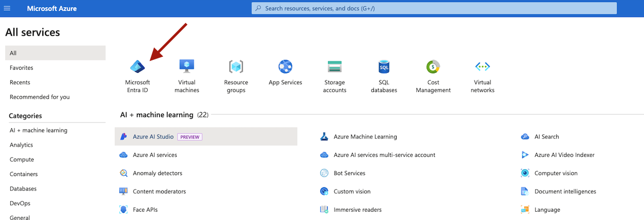Open the Custom vision link
The width and height of the screenshot is (644, 220).
tap(352, 191)
